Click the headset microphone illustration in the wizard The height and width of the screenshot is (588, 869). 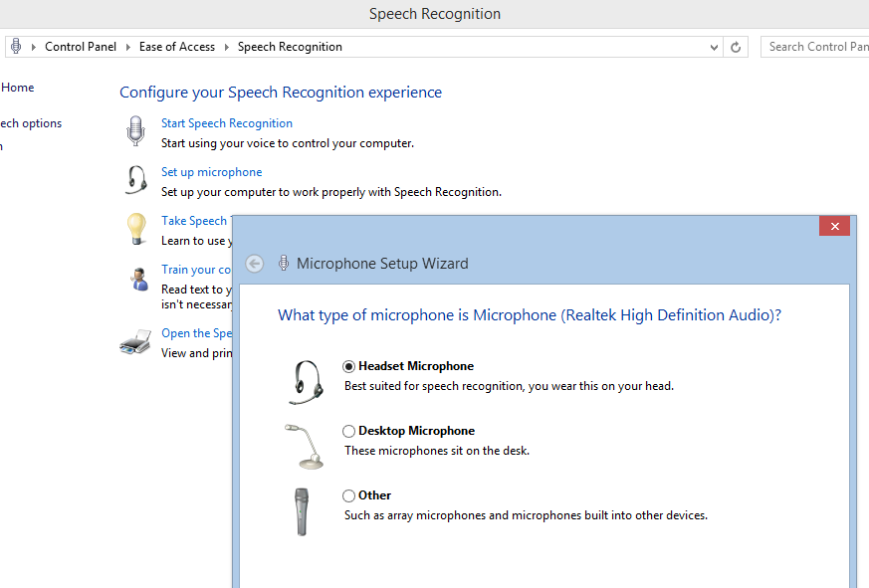click(x=304, y=381)
